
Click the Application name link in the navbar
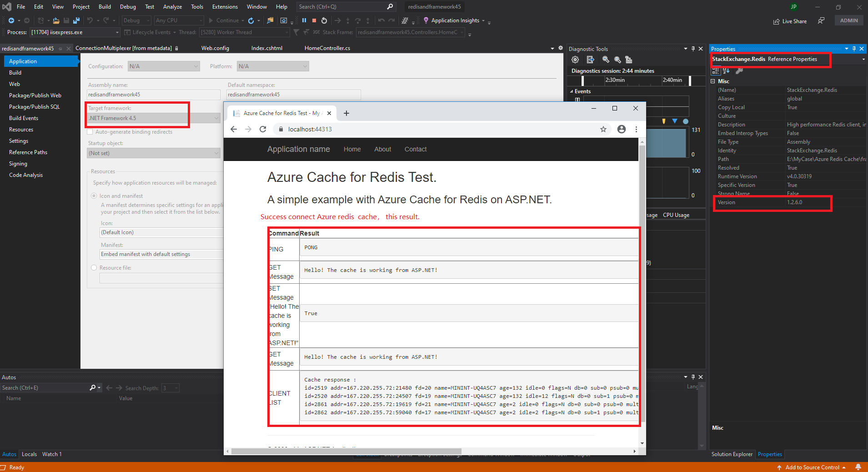coord(299,149)
